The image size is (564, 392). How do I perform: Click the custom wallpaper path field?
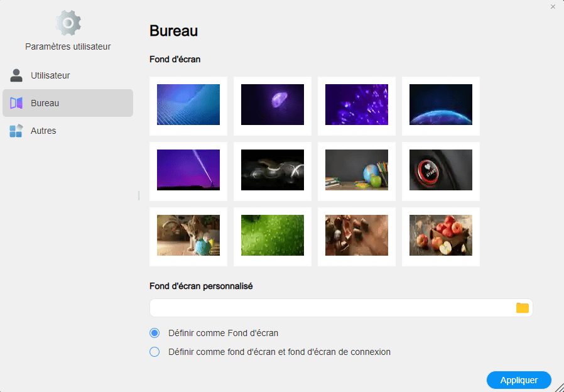point(341,308)
